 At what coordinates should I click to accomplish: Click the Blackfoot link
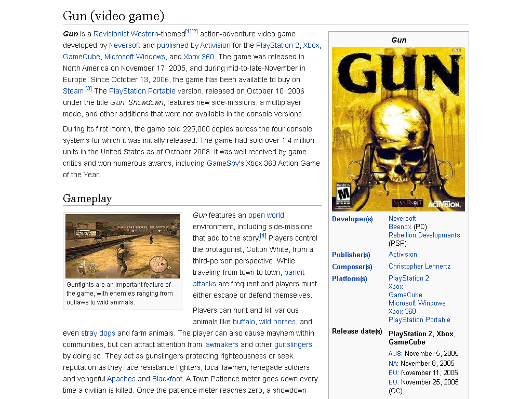tap(167, 379)
